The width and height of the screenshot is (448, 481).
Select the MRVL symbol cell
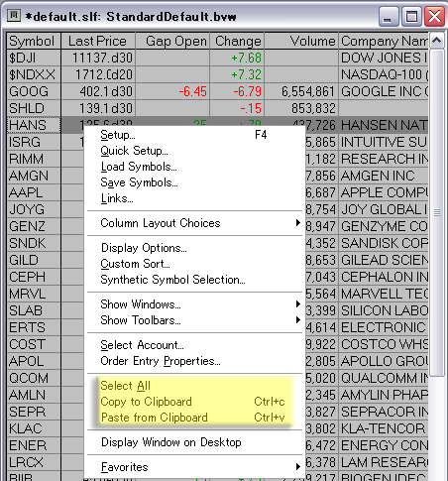(34, 295)
